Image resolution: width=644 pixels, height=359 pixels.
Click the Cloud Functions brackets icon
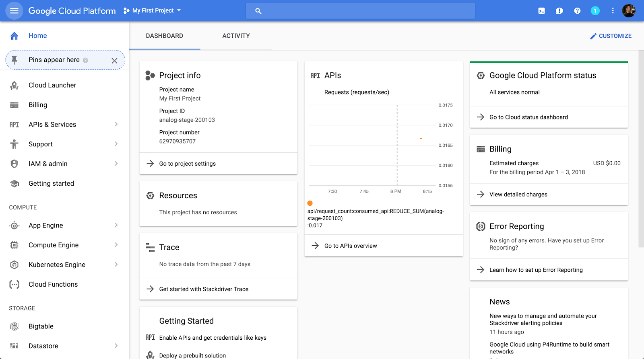coord(14,285)
